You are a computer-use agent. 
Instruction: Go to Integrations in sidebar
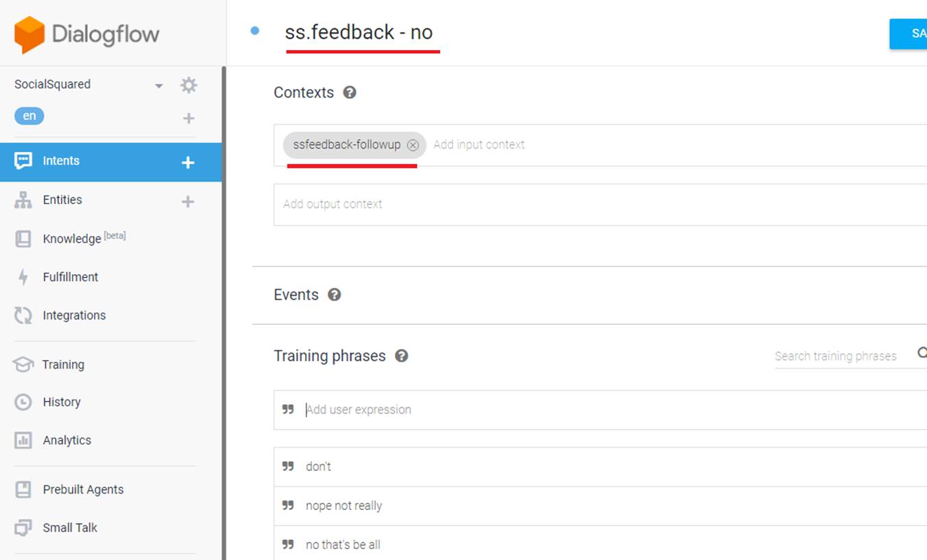click(74, 315)
